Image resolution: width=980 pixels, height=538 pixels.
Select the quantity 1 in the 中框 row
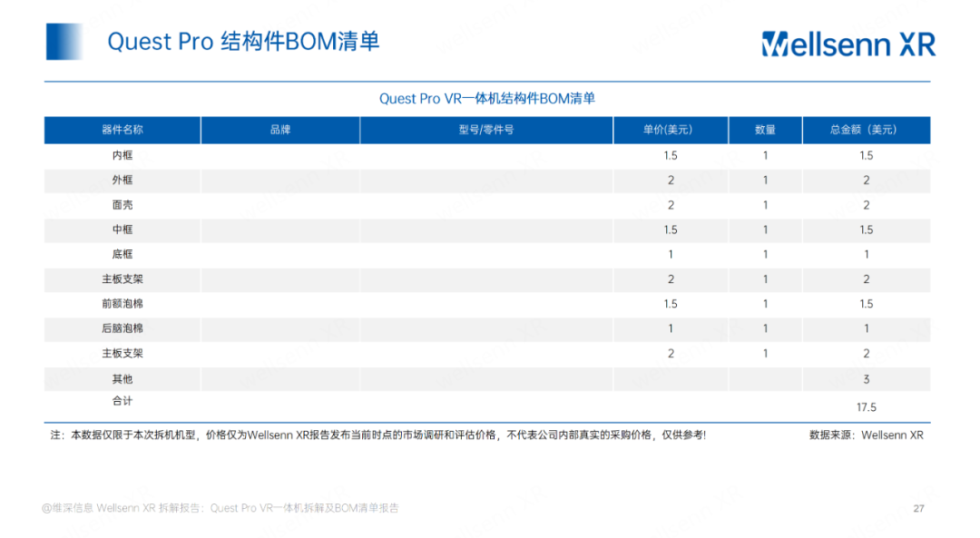[x=765, y=230]
